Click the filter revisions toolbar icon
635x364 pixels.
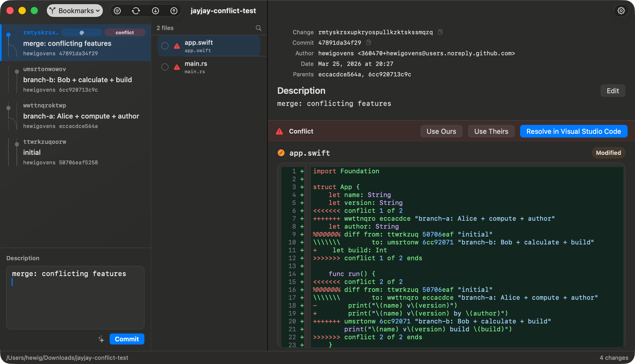pyautogui.click(x=117, y=11)
